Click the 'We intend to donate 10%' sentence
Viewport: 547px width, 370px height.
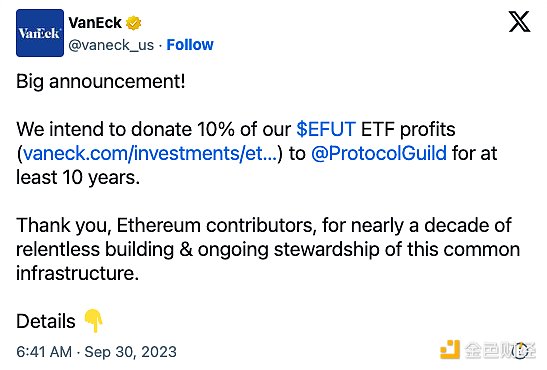pyautogui.click(x=125, y=129)
